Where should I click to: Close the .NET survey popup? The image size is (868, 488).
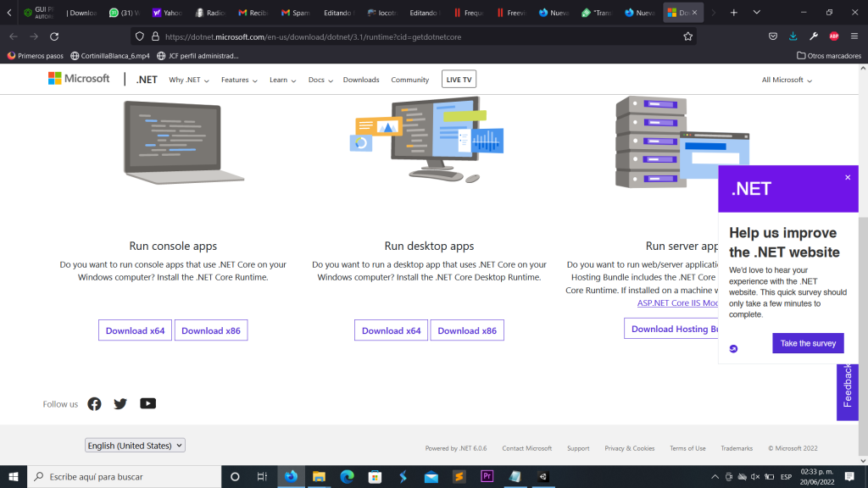coord(847,177)
